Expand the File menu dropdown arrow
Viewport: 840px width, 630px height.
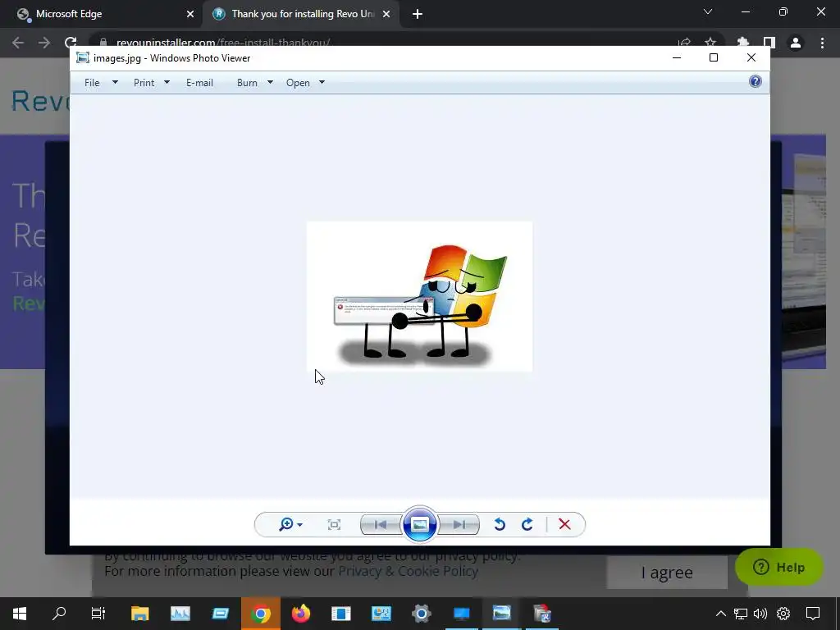[x=115, y=82]
